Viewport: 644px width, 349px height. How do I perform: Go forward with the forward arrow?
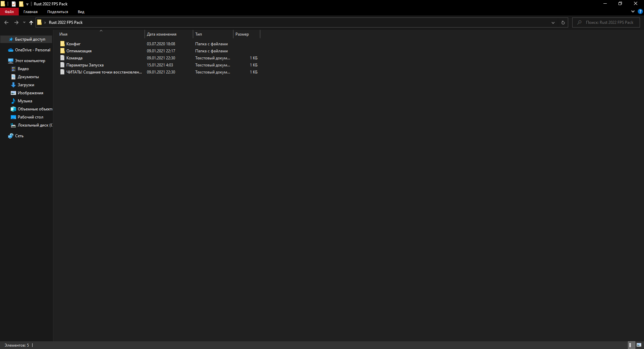(x=16, y=22)
